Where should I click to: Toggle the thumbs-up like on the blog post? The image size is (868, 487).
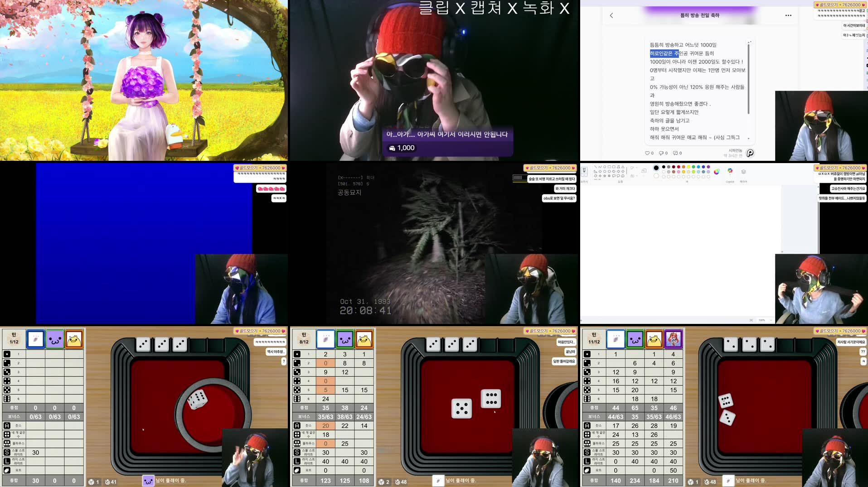click(x=647, y=153)
